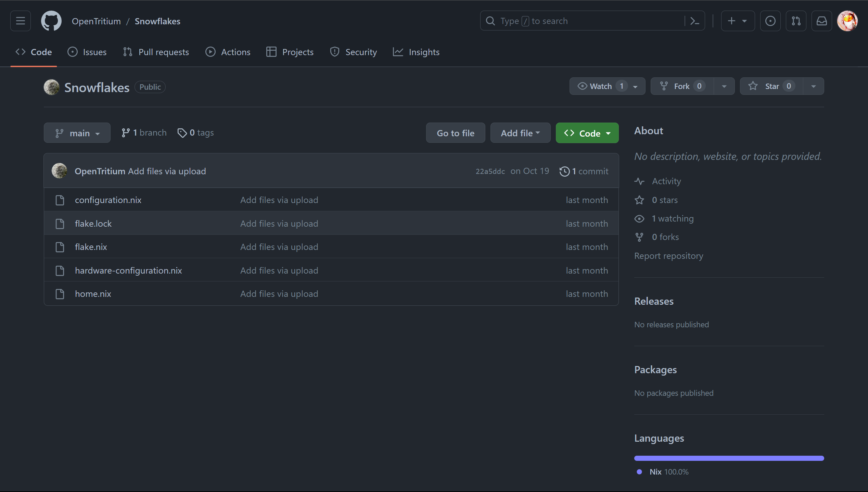Expand the create-new dropdown caret
868x492 pixels.
[x=744, y=21]
